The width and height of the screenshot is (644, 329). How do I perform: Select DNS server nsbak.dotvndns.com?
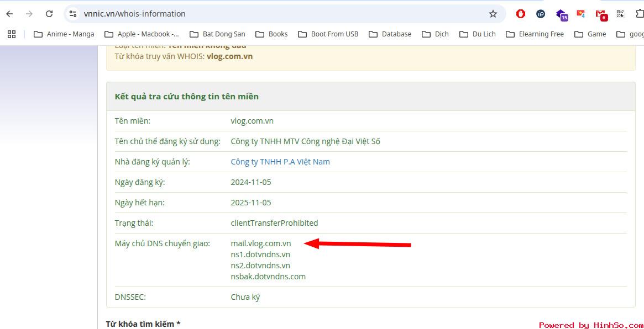coord(268,277)
